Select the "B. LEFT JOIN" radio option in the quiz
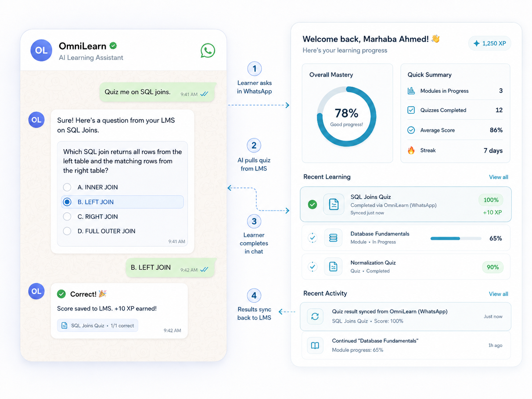The width and height of the screenshot is (532, 399). pos(67,202)
